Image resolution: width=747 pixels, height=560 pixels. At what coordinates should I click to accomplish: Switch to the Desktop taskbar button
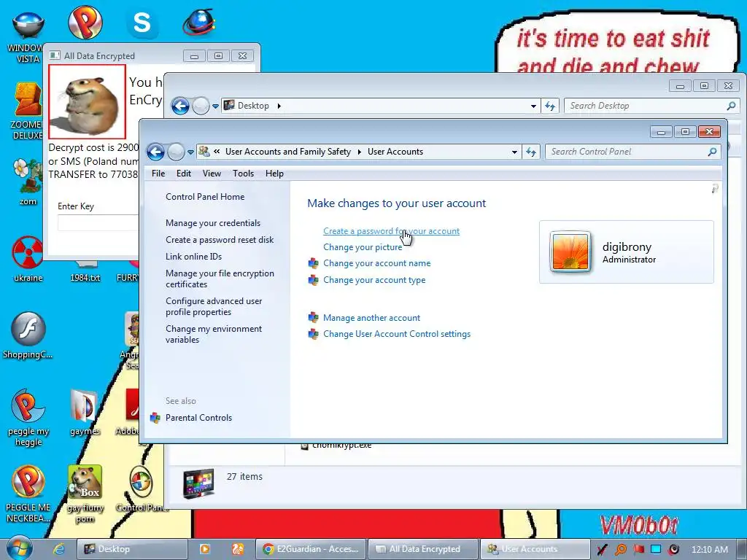[132, 549]
